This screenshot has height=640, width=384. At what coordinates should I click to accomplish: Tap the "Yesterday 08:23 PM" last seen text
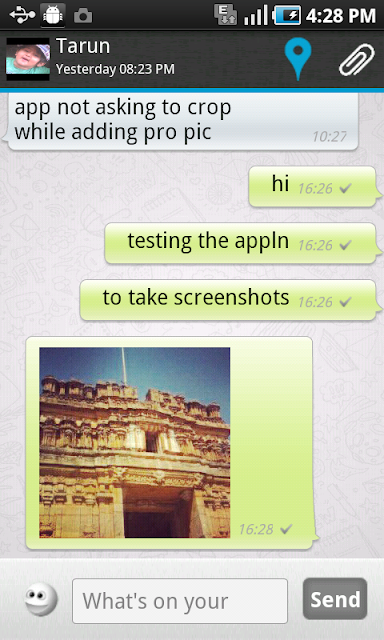115,69
